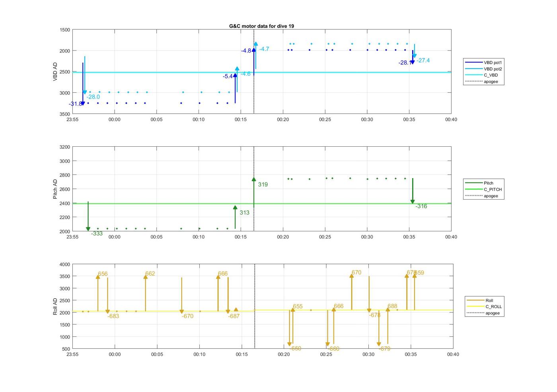Click the -4.6 data label in VBD plot
This screenshot has width=557, height=392.
[x=245, y=74]
